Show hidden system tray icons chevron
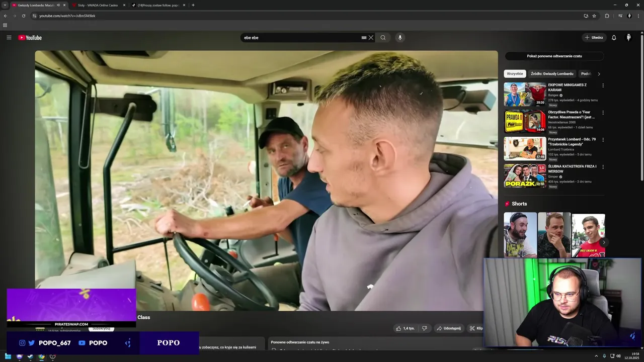Image resolution: width=644 pixels, height=362 pixels. click(596, 356)
